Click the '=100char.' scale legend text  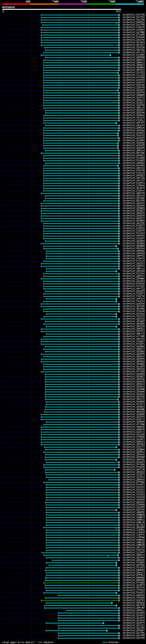tap(114, 642)
